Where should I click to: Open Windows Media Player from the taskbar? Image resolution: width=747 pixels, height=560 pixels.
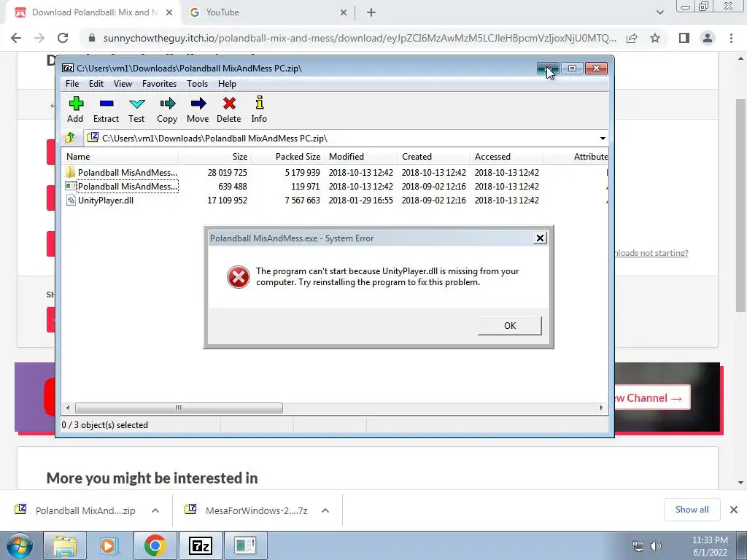[109, 545]
